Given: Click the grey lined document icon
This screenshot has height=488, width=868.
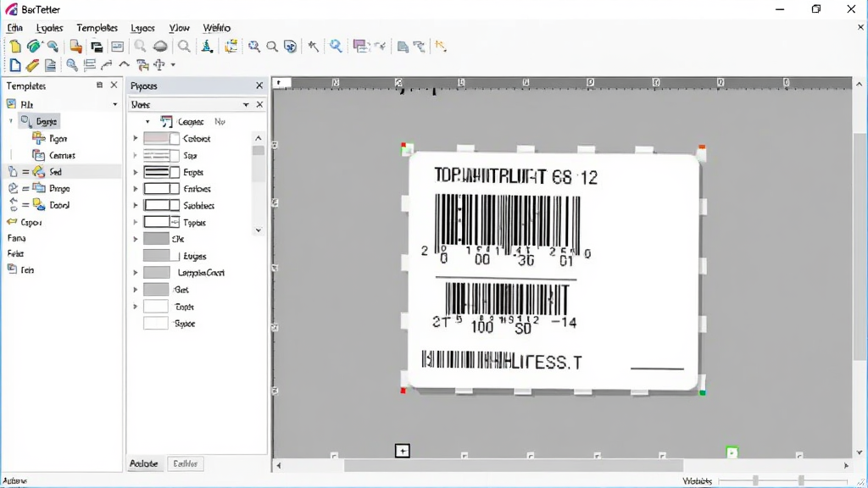Looking at the screenshot, I should (50, 65).
